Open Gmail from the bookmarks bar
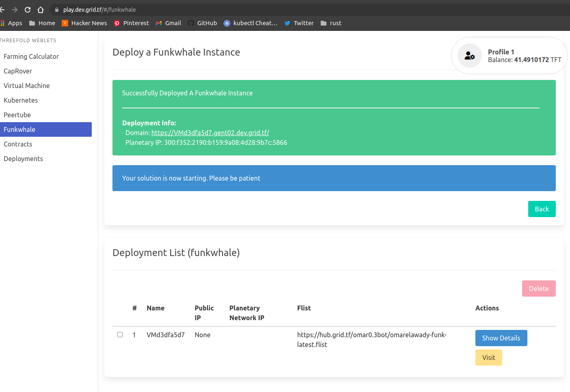570x392 pixels. [x=168, y=23]
